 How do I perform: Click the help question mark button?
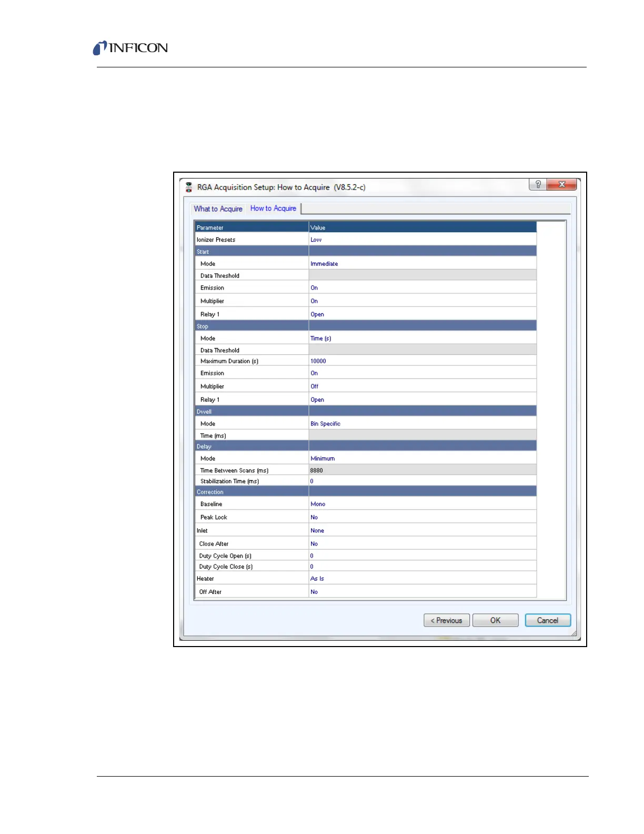pos(538,184)
